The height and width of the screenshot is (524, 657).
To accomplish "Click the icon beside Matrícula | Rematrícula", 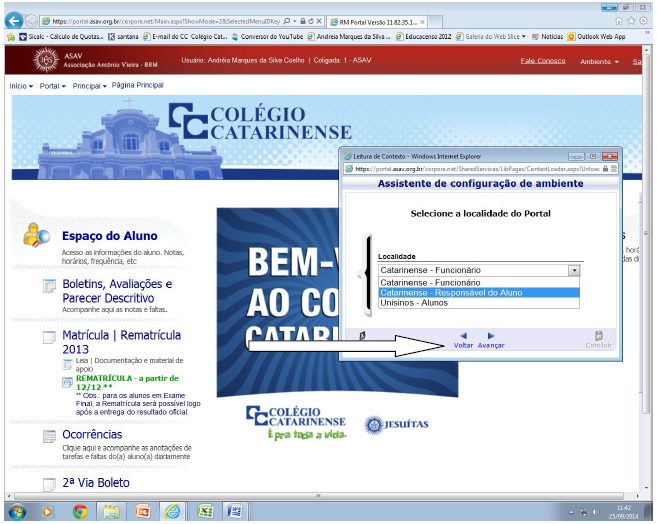I will click(x=49, y=337).
